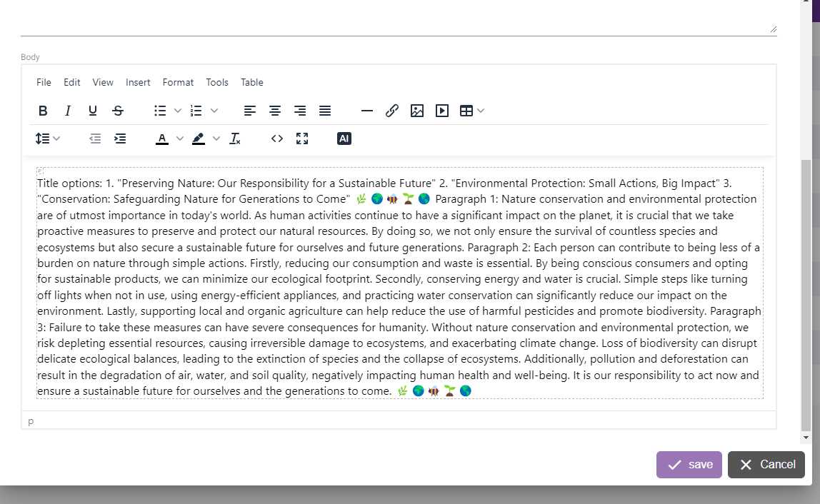Toggle fullscreen editor mode
This screenshot has height=504, width=820.
[x=302, y=138]
